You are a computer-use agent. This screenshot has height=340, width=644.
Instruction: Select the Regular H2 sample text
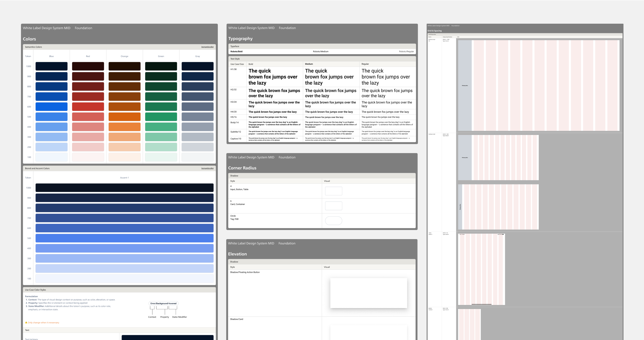(387, 93)
